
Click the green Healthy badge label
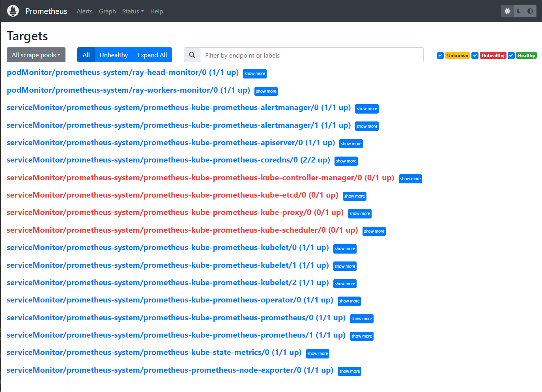(526, 56)
